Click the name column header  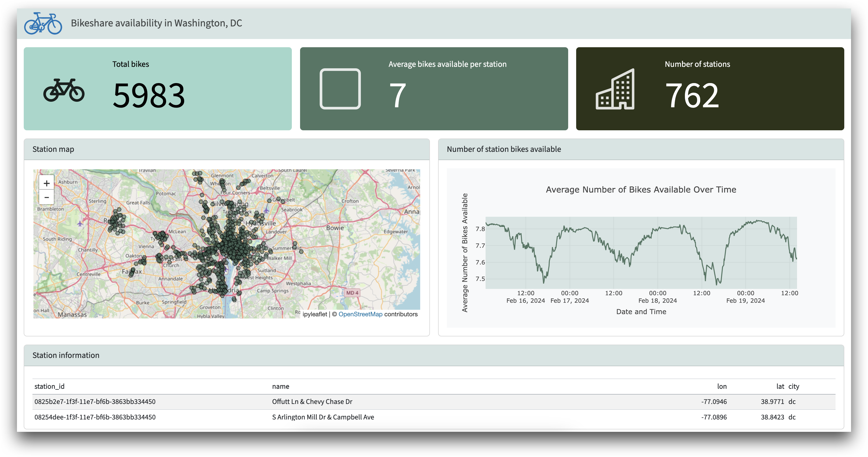(x=280, y=386)
